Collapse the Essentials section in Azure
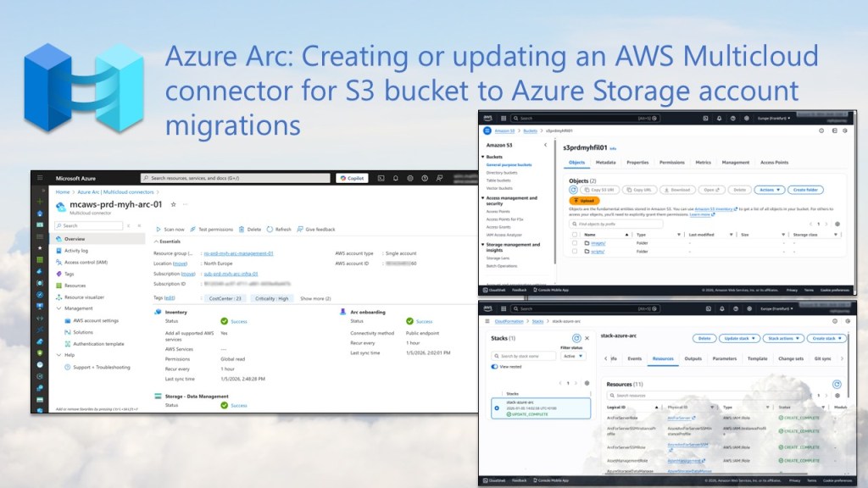 click(x=156, y=241)
